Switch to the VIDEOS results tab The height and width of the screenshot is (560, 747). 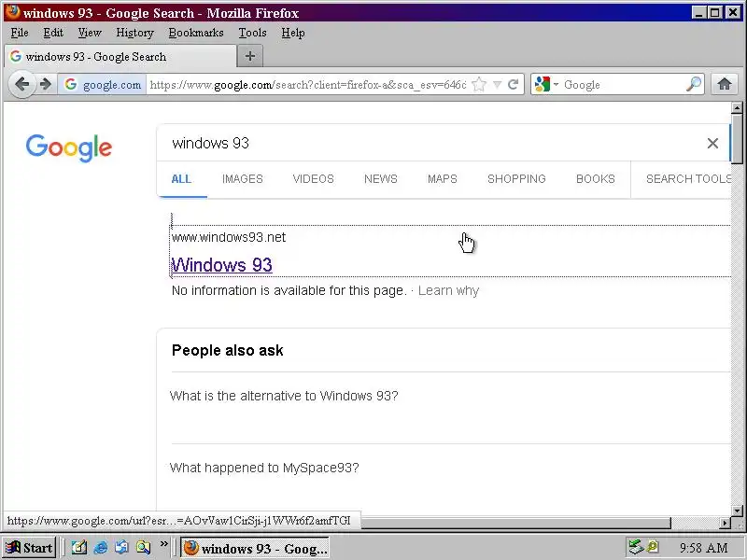point(313,179)
